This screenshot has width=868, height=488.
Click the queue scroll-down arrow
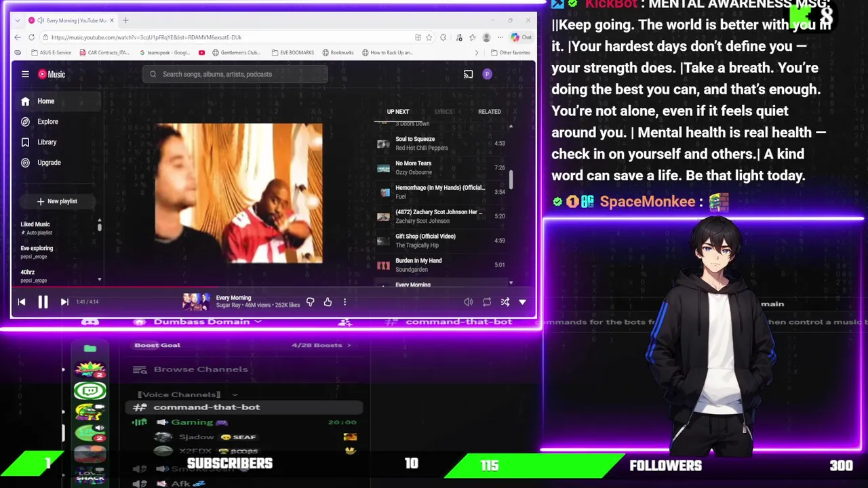coord(511,283)
